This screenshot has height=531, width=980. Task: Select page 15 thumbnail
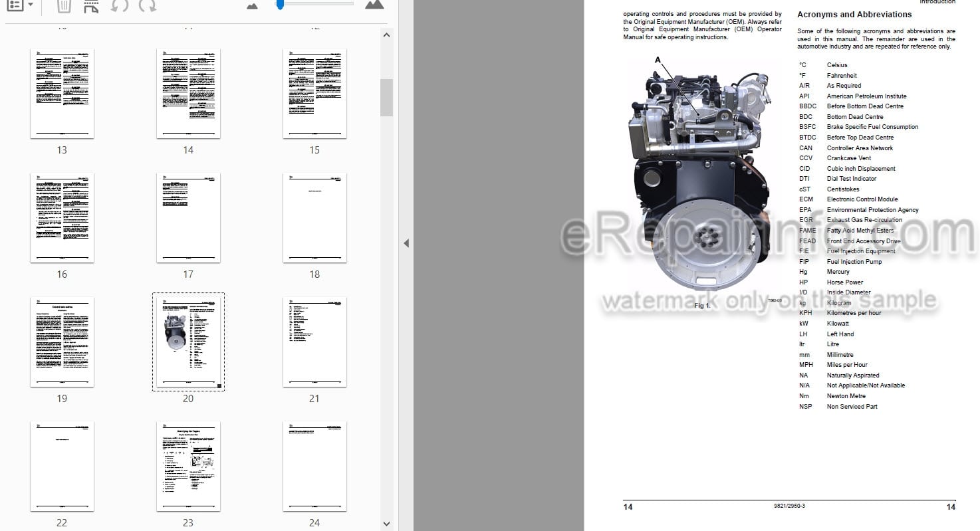click(314, 93)
